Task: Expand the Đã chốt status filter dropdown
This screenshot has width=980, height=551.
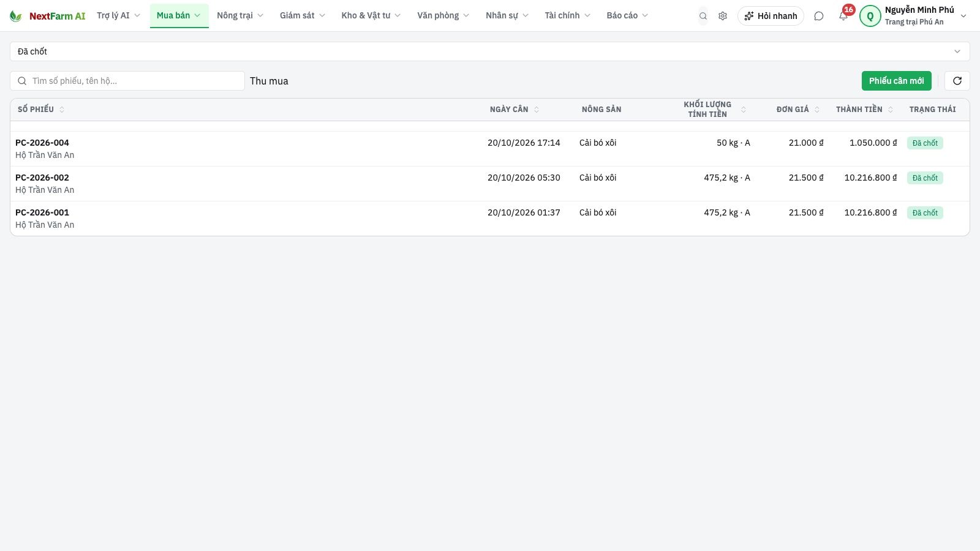Action: pyautogui.click(x=490, y=51)
